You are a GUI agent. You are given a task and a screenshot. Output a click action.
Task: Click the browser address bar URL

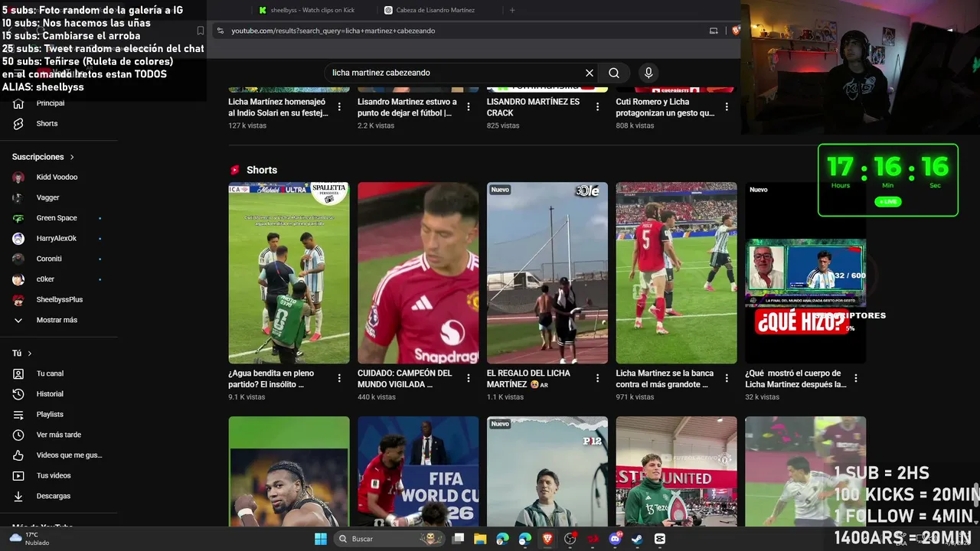pyautogui.click(x=334, y=31)
